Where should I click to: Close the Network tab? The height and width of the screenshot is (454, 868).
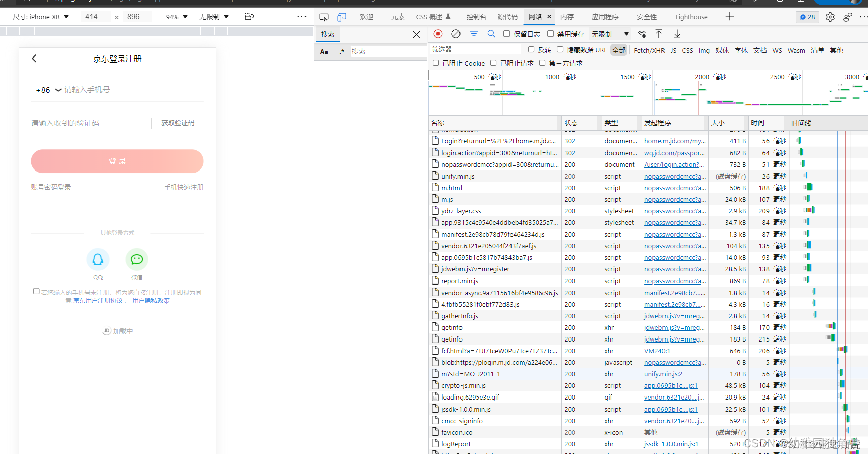tap(549, 17)
